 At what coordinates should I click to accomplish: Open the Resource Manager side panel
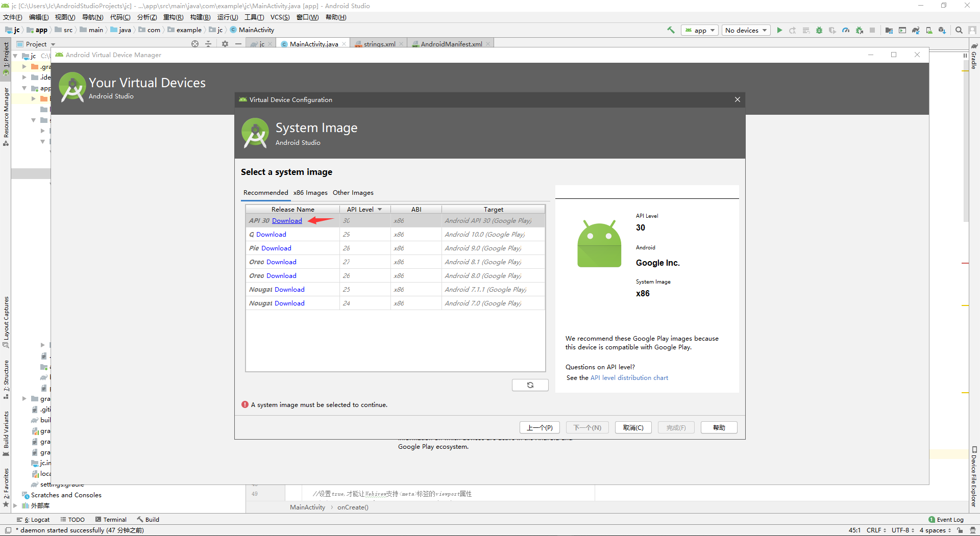(6, 116)
